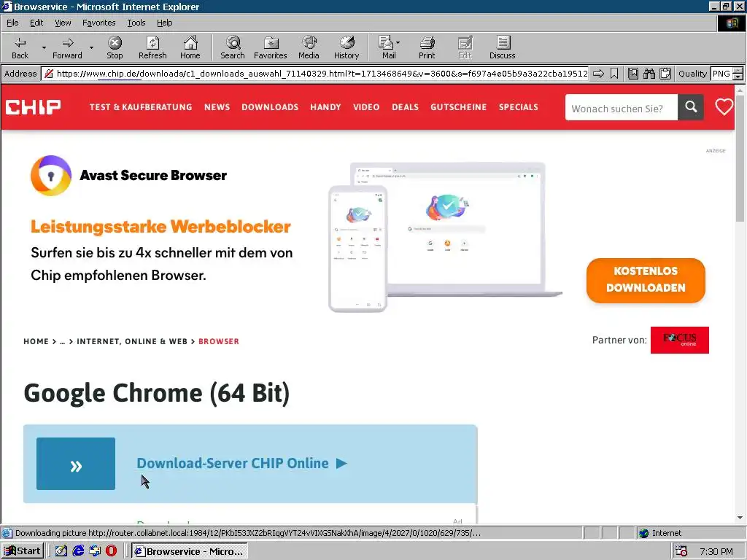
Task: Click the Edit toolbar icon
Action: coord(465,47)
